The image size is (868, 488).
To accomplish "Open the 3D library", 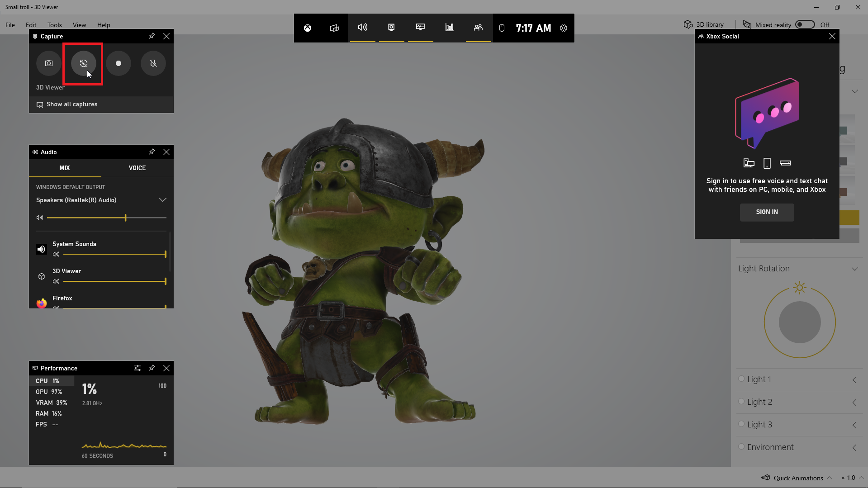I will click(x=703, y=24).
